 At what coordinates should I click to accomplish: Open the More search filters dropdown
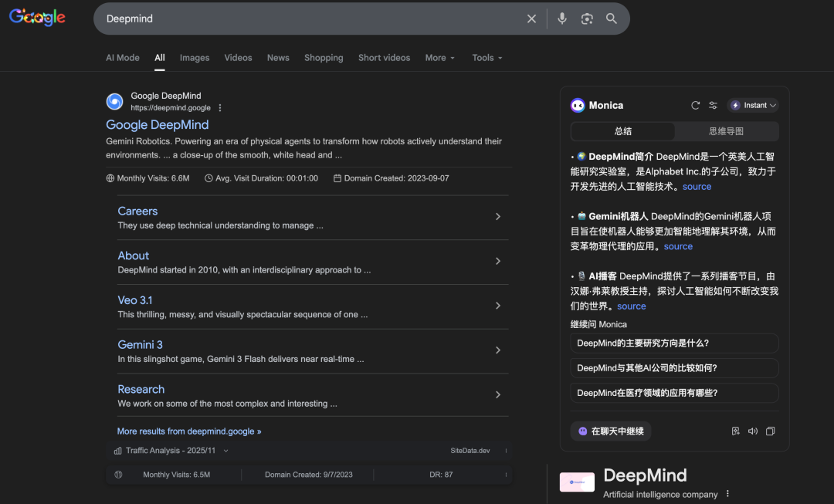pos(440,58)
